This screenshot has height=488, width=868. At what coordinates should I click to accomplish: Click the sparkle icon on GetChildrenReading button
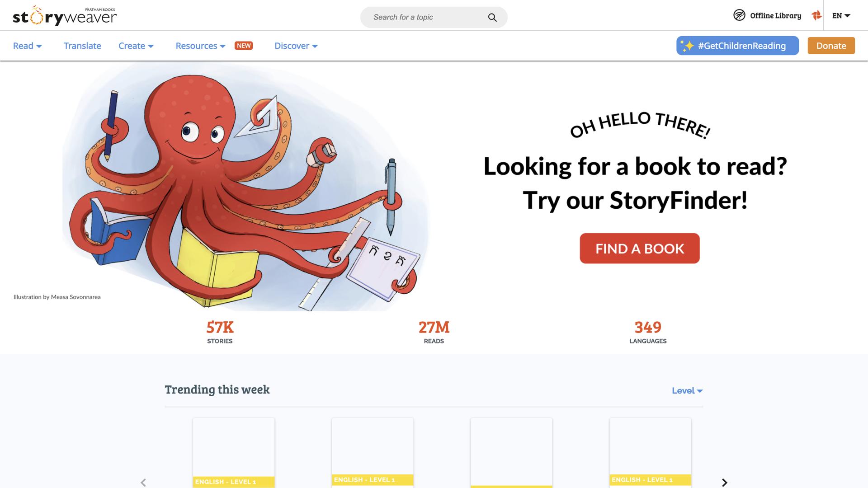point(688,45)
